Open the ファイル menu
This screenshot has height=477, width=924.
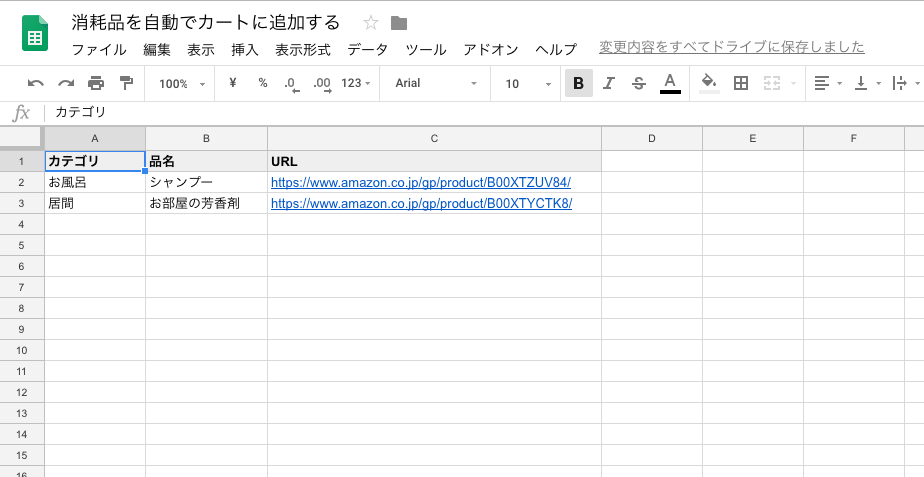point(99,50)
